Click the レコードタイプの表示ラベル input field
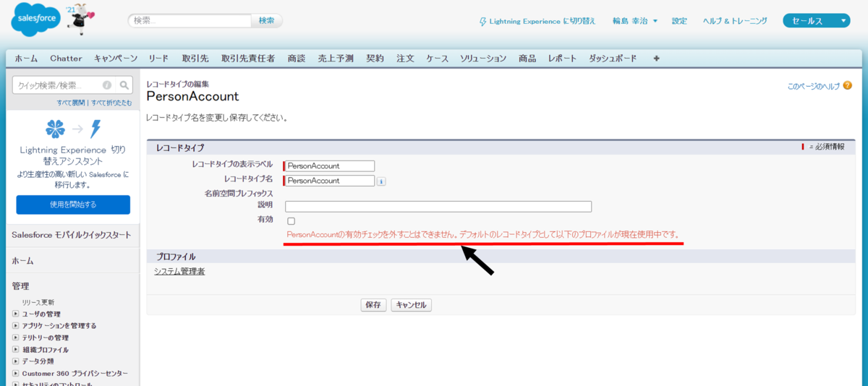 [330, 166]
